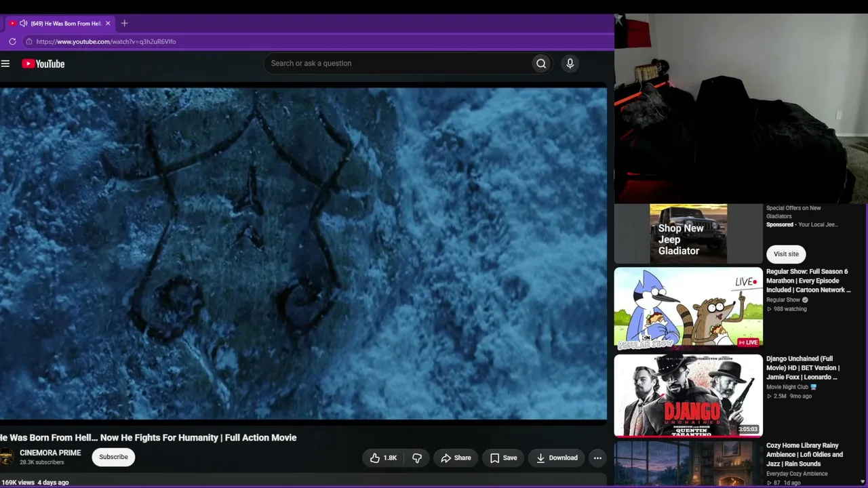The image size is (868, 488).
Task: Click the CINEMORA PRIME channel avatar
Action: coord(6,457)
